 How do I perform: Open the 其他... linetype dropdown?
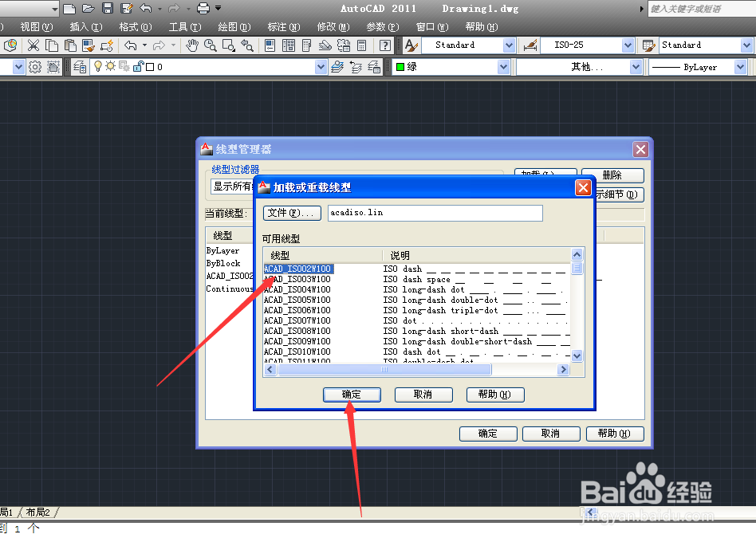636,67
